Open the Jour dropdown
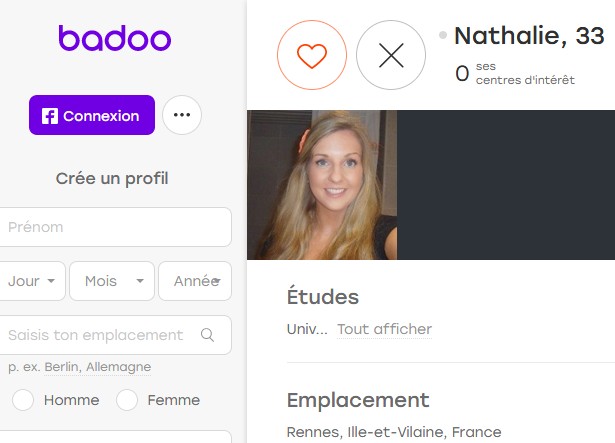Viewport: 615px width, 443px height. tap(31, 281)
